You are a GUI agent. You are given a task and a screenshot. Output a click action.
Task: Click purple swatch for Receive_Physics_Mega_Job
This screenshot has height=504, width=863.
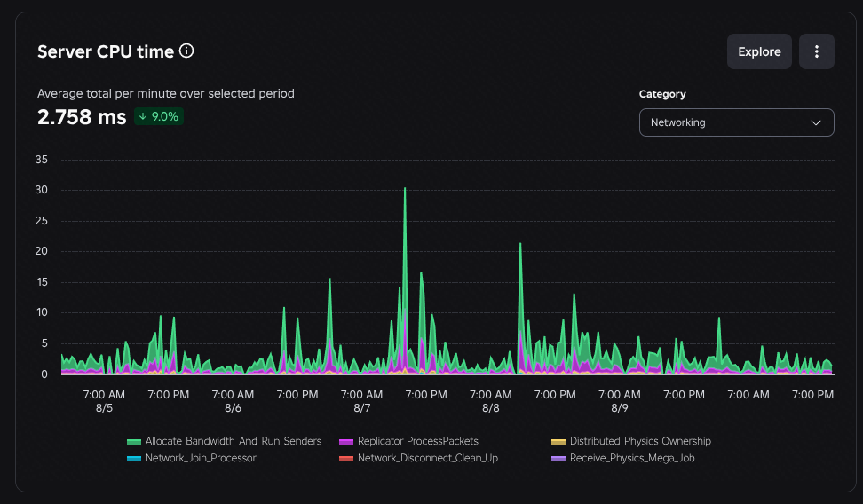pos(558,459)
